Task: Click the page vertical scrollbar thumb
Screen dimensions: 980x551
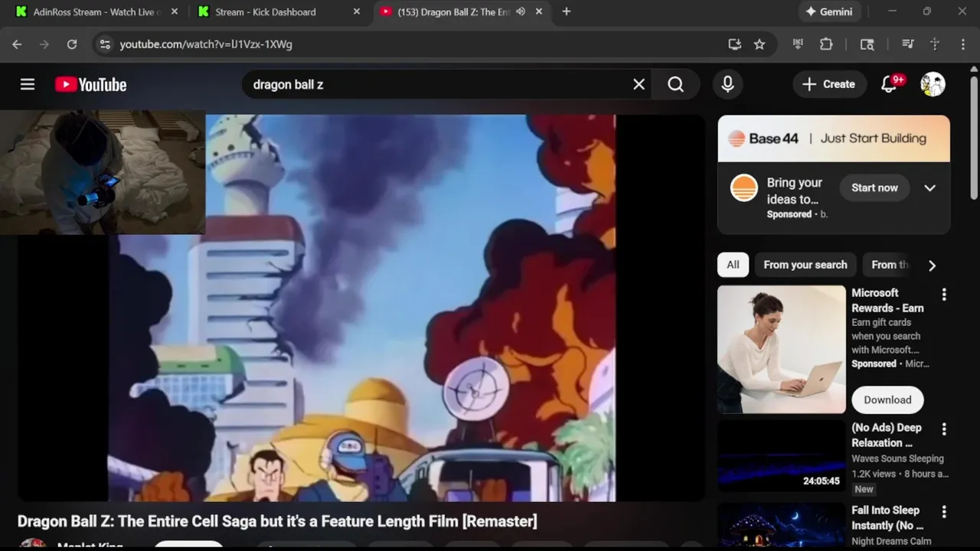Action: 974,138
